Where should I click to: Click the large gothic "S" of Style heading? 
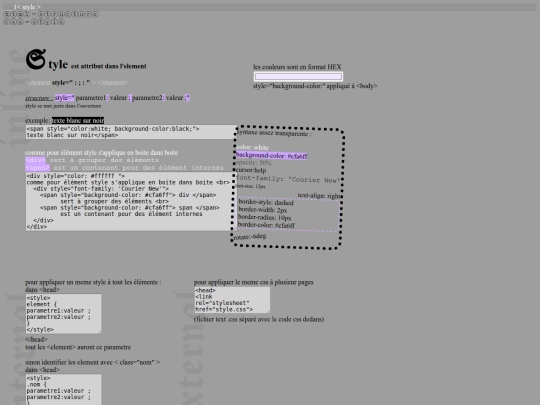click(36, 59)
